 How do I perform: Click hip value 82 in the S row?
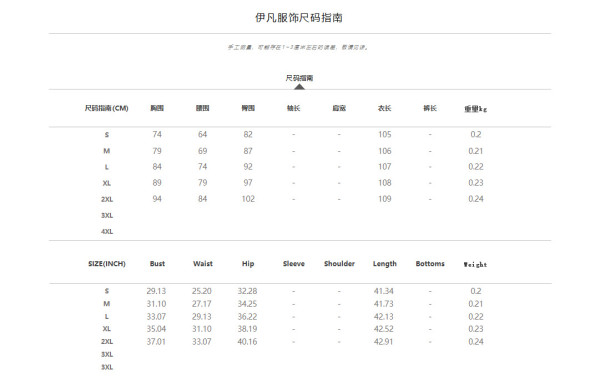[248, 134]
